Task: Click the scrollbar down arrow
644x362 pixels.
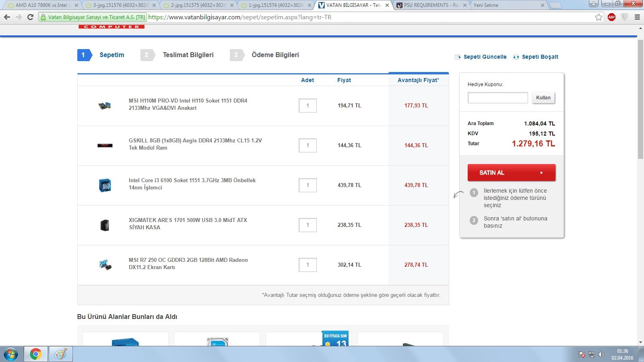Action: (640, 342)
